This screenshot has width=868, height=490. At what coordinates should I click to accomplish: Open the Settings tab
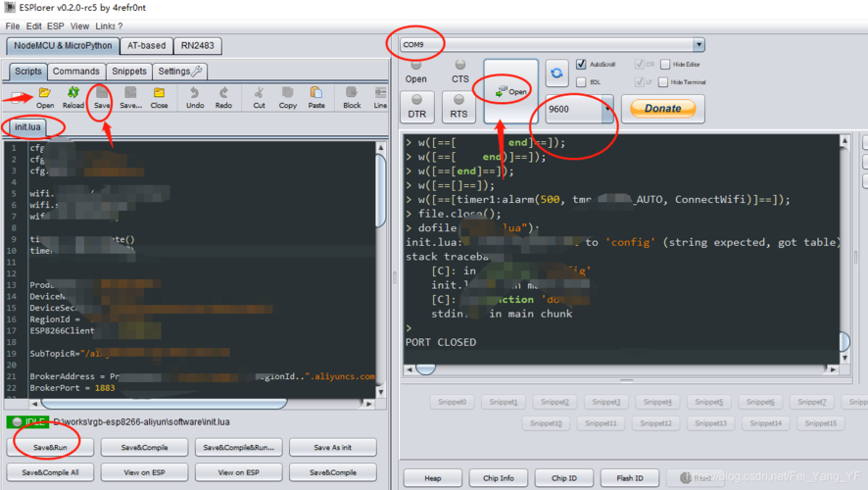(180, 71)
